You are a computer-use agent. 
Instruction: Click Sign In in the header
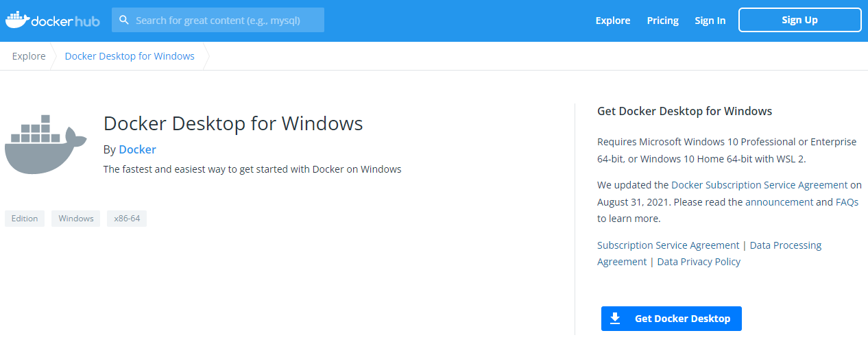[710, 21]
